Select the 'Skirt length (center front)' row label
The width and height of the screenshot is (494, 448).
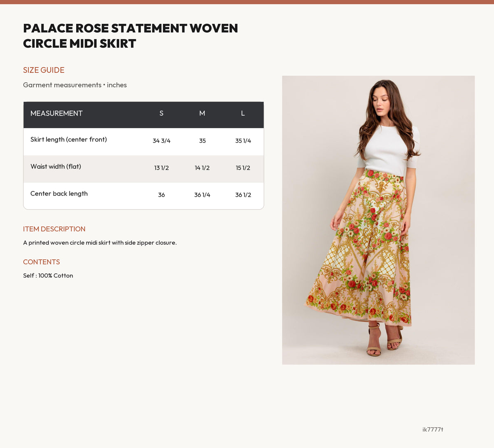point(69,140)
